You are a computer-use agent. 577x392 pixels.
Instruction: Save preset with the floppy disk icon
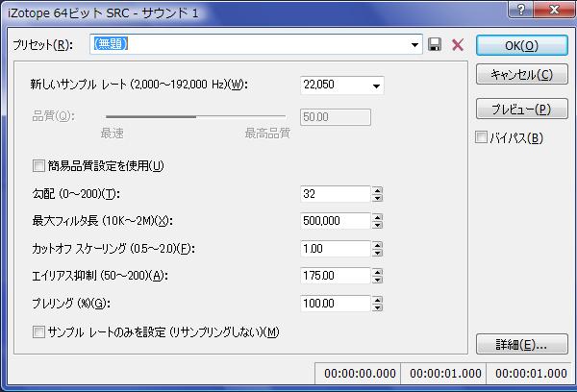pos(435,44)
